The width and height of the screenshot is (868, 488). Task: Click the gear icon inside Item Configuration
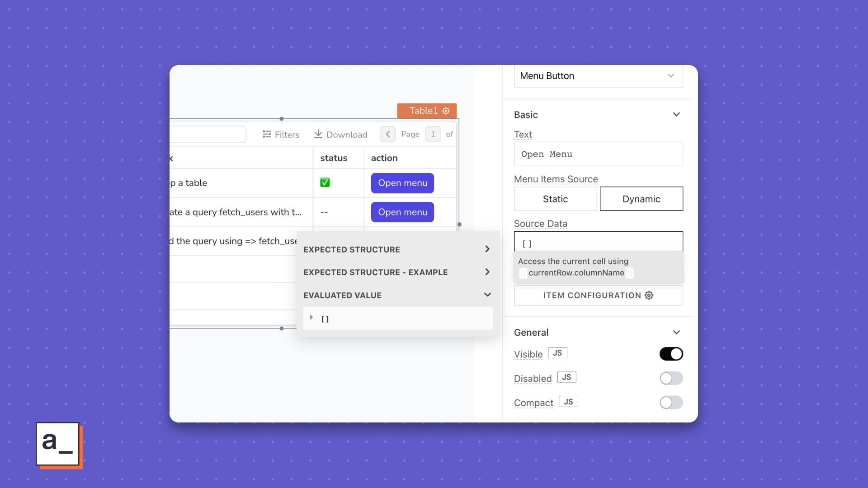[649, 295]
